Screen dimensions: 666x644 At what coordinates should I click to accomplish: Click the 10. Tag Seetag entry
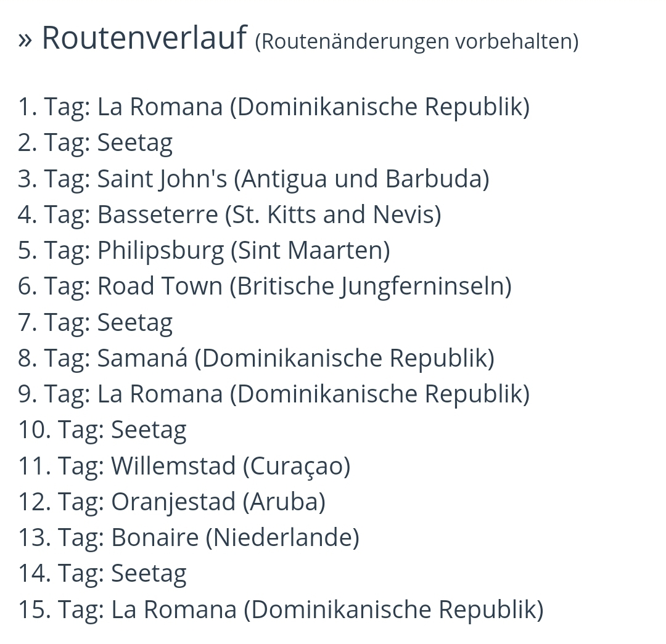(x=102, y=430)
